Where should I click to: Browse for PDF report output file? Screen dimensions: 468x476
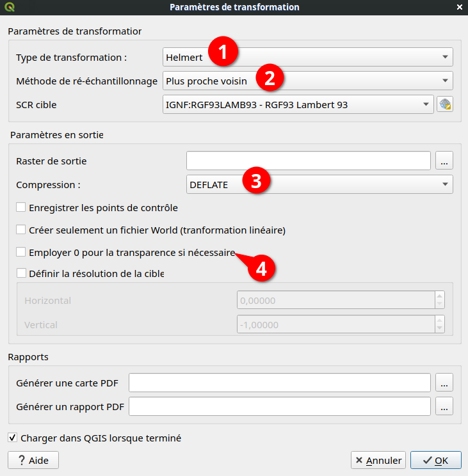[444, 406]
